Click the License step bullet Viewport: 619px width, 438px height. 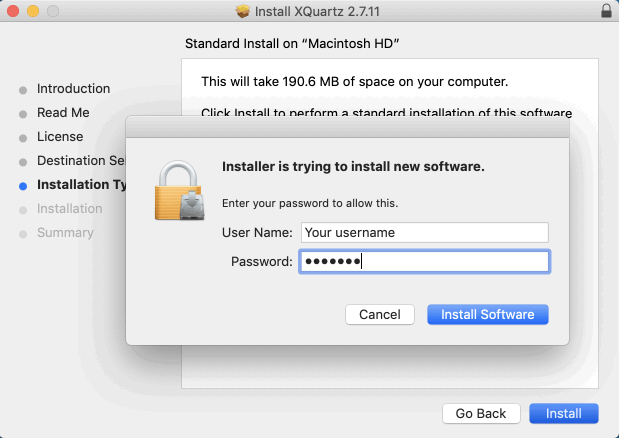click(23, 139)
